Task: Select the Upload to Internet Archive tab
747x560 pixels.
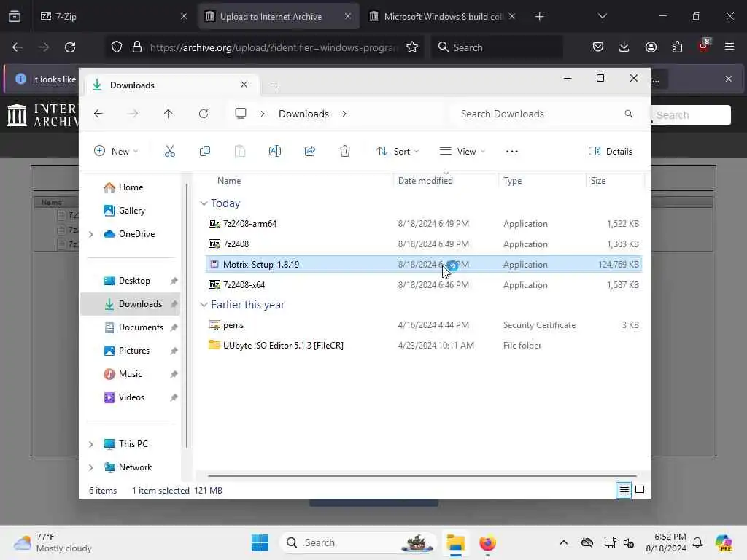Action: (x=278, y=16)
